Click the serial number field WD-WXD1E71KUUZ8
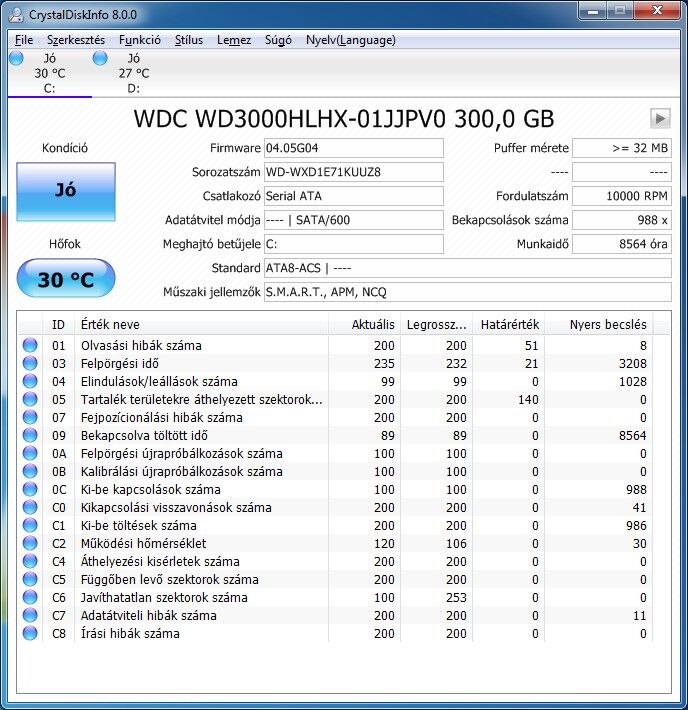The height and width of the screenshot is (710, 688). 354,172
